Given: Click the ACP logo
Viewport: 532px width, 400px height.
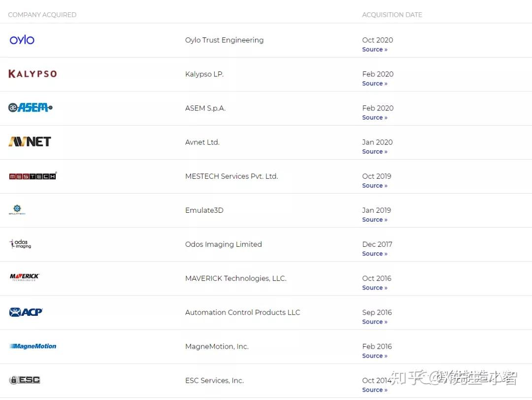Looking at the screenshot, I should [x=26, y=312].
